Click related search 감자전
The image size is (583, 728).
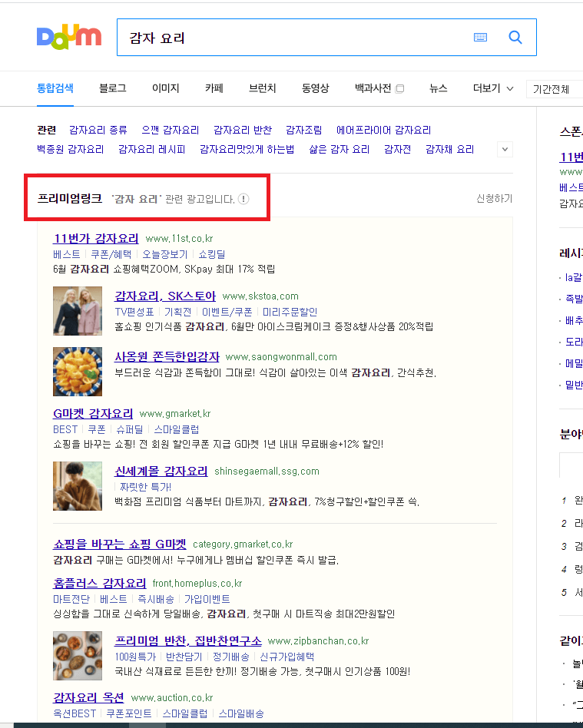coord(398,150)
